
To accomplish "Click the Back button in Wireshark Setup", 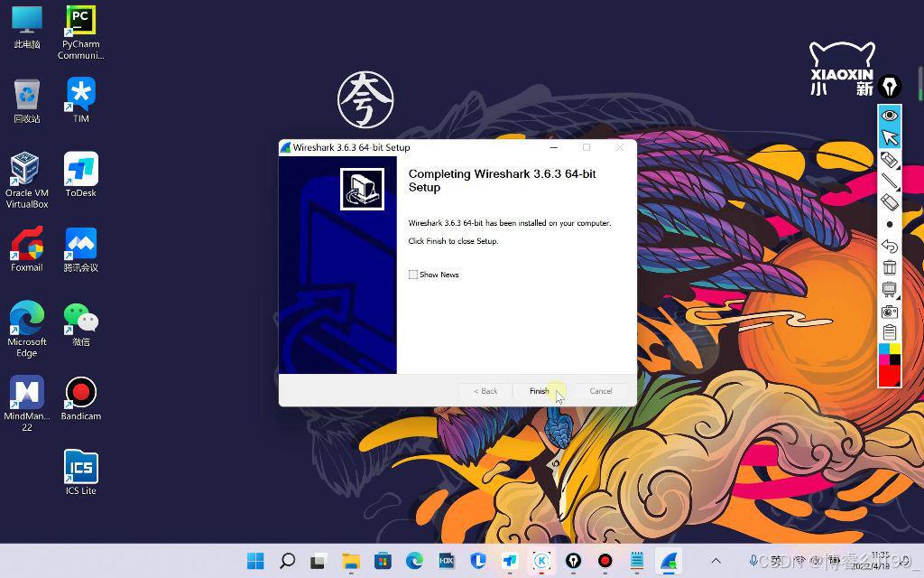I will (485, 391).
